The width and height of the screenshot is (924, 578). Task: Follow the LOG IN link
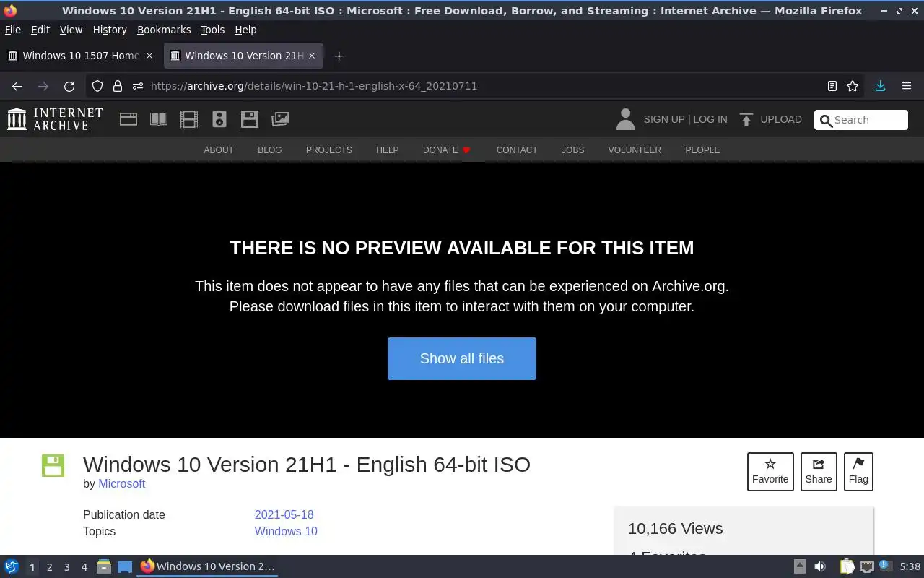tap(710, 119)
